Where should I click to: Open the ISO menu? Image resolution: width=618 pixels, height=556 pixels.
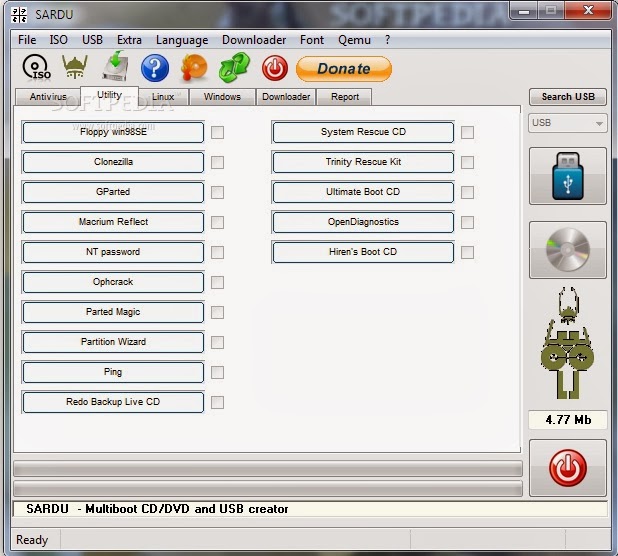[x=58, y=40]
